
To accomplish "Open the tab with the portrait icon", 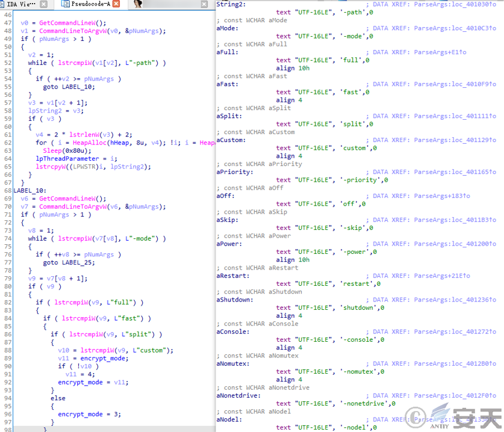I will pyautogui.click(x=138, y=4).
